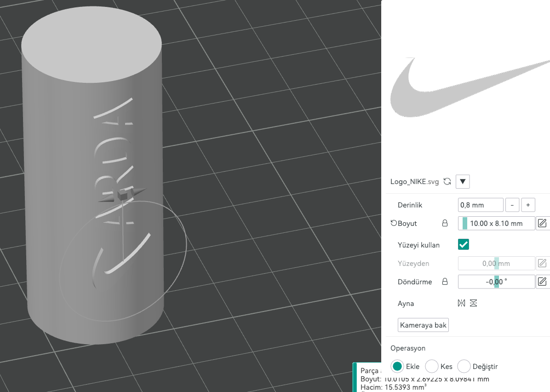
Task: Click the Döndürme rotation slider field
Action: 496,282
